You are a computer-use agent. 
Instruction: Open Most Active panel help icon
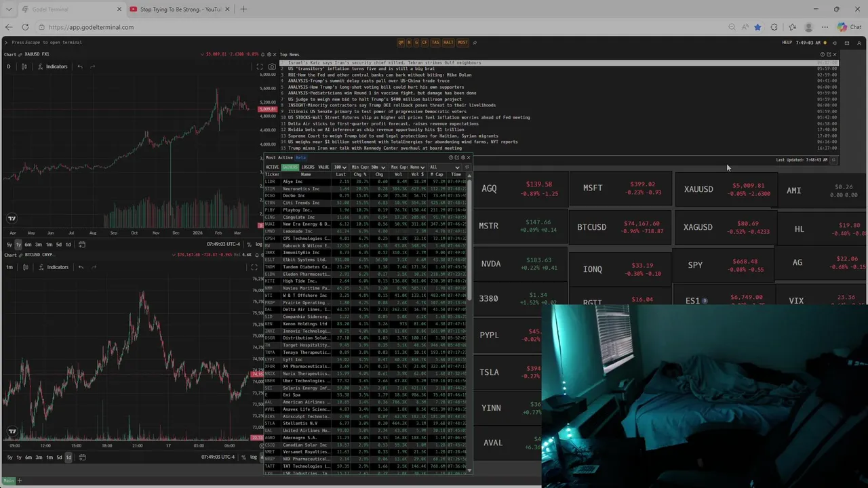pos(450,157)
